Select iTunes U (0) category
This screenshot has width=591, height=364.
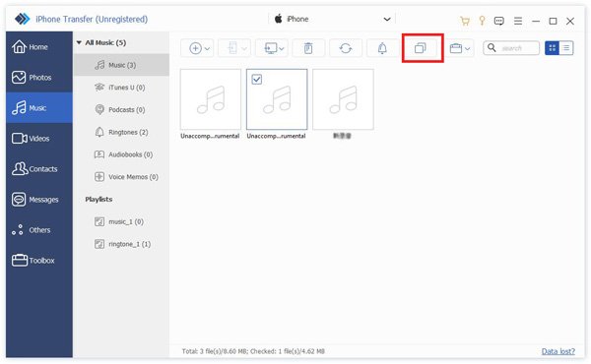(x=121, y=88)
